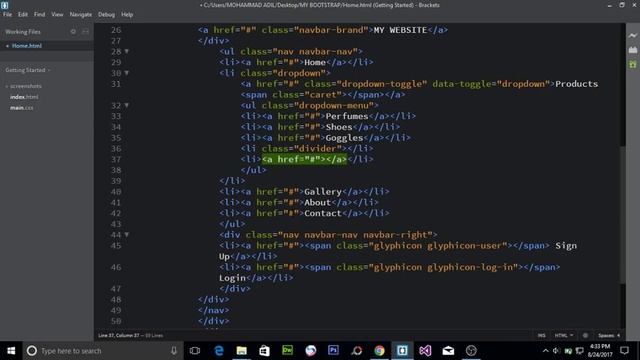Click in Type here to search field
This screenshot has width=640, height=360.
[102, 351]
